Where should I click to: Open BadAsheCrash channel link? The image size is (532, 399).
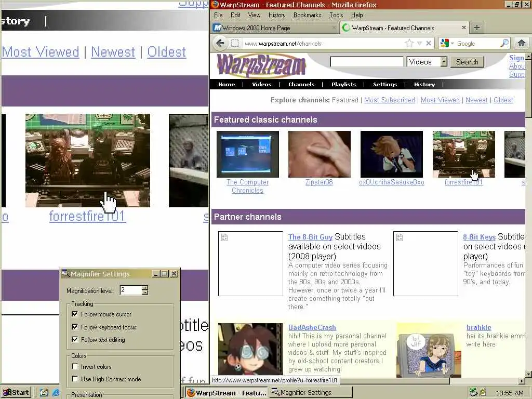[x=312, y=327]
